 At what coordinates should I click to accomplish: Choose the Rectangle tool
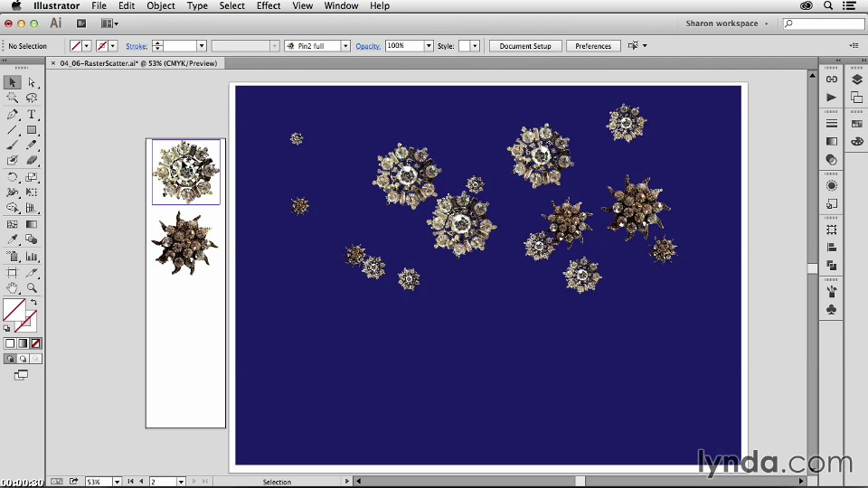coord(32,130)
